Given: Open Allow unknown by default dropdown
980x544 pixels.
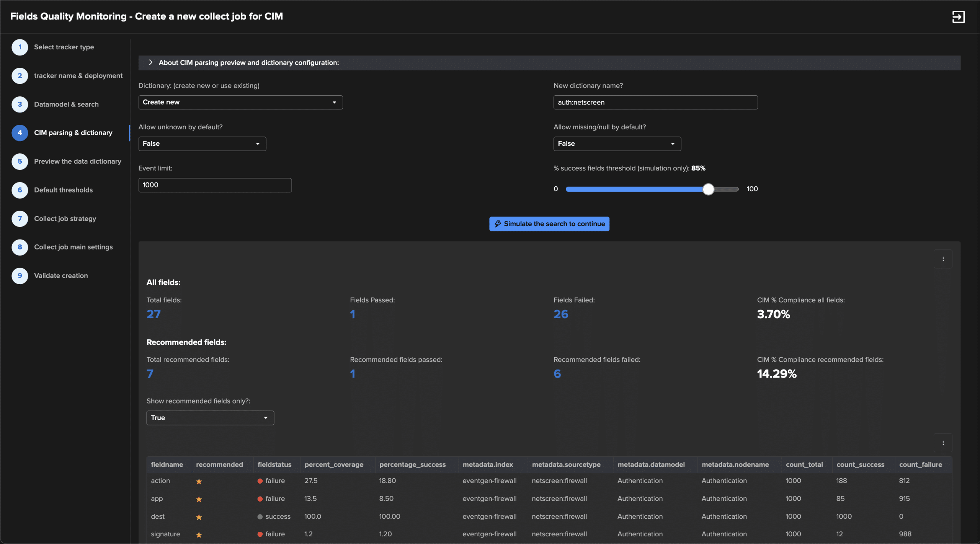Looking at the screenshot, I should pos(202,143).
